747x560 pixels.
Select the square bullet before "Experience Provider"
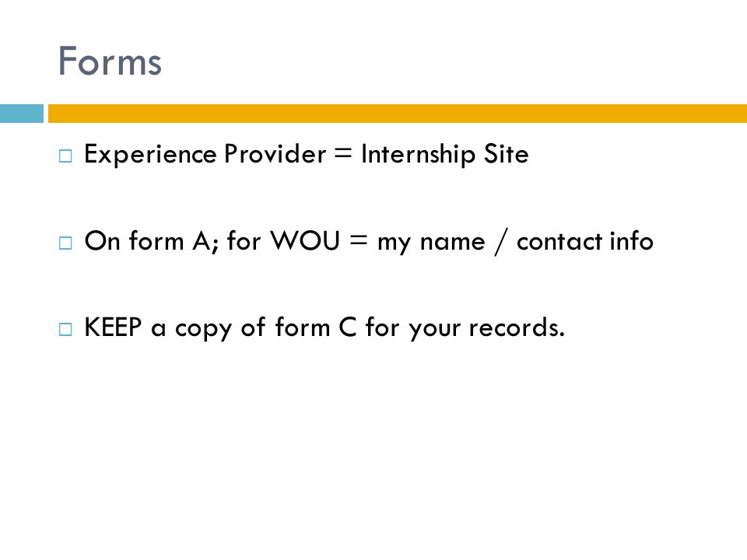65,156
